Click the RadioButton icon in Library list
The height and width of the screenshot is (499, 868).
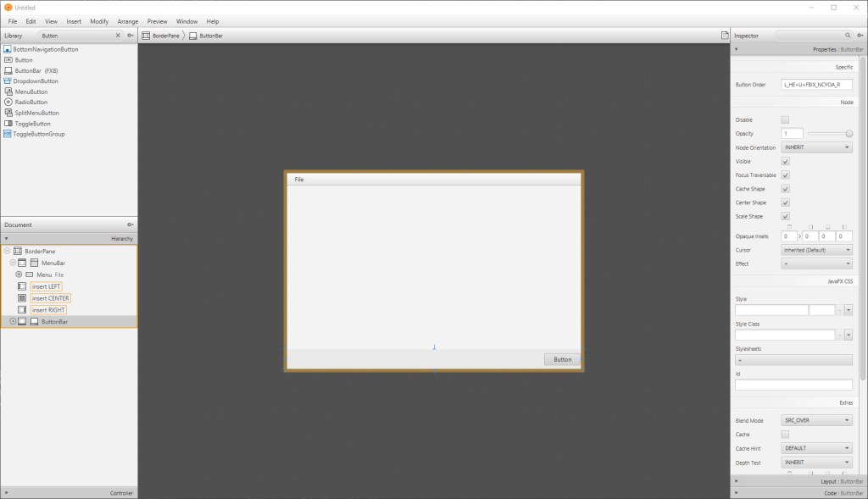(x=8, y=102)
